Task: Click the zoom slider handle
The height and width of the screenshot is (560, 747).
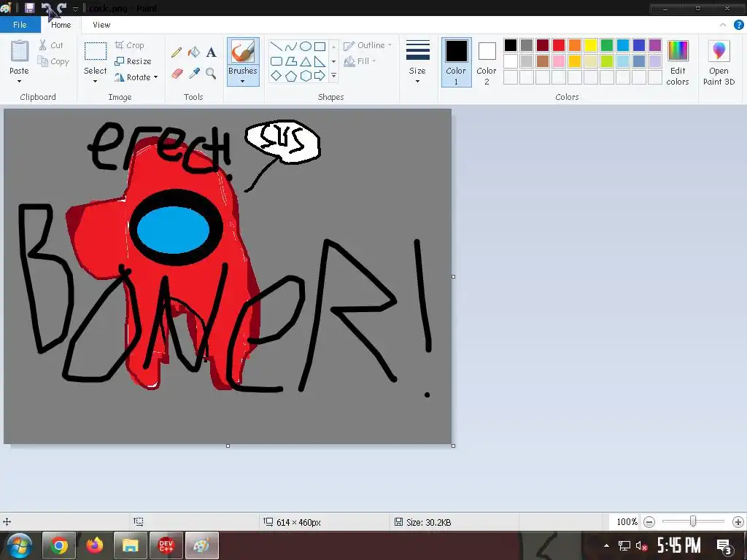Action: coord(693,522)
